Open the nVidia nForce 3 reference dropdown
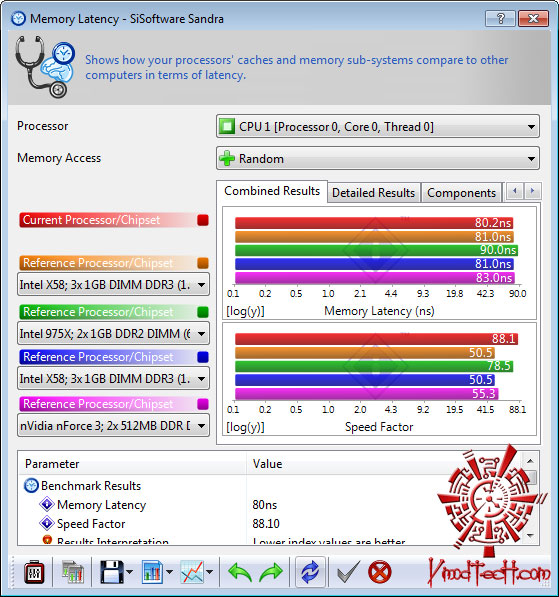Image resolution: width=559 pixels, height=597 pixels. pos(113,425)
